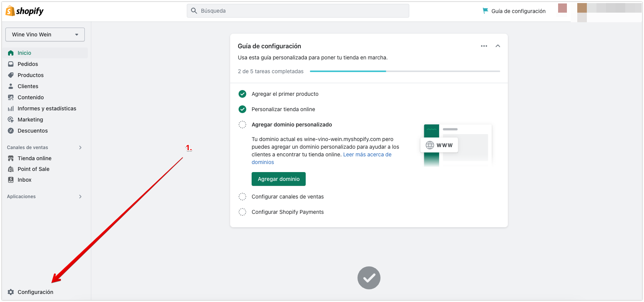Expand the Canales de ventas section

[80, 148]
